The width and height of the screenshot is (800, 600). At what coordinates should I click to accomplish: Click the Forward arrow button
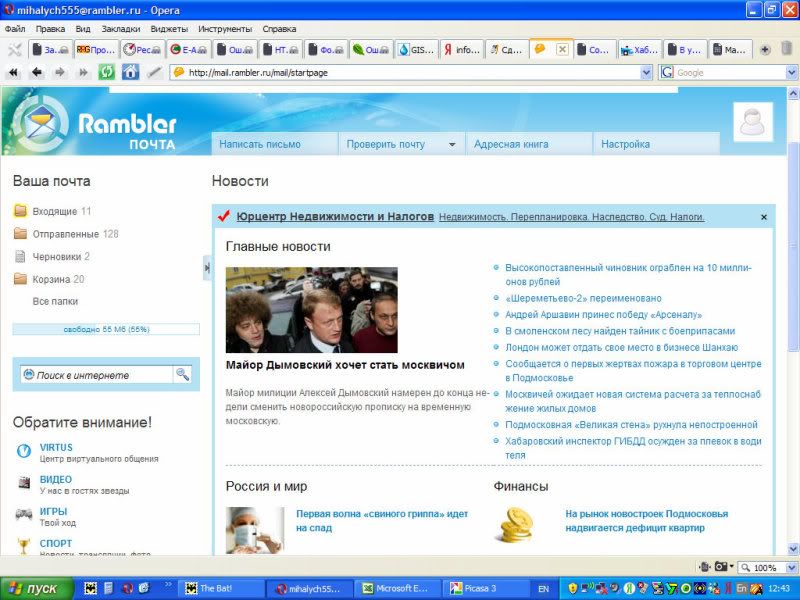pos(60,72)
